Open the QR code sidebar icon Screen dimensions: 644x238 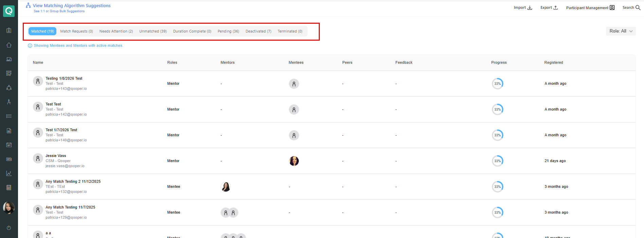tap(9, 73)
